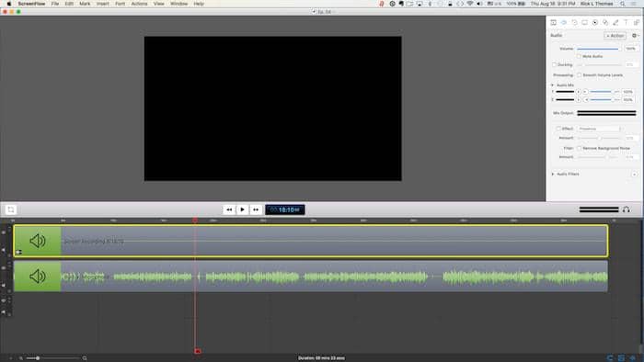Viewport: 644px width, 362px height.
Task: Click the crop canvas icon
Action: coord(11,209)
